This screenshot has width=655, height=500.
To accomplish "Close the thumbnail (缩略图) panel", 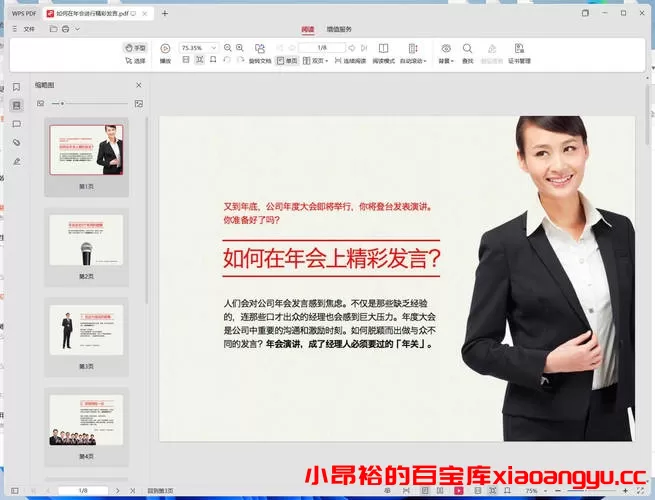I will tap(139, 85).
